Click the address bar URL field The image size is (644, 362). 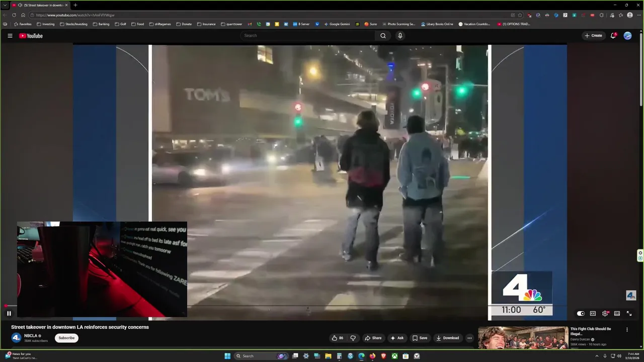pos(272,15)
